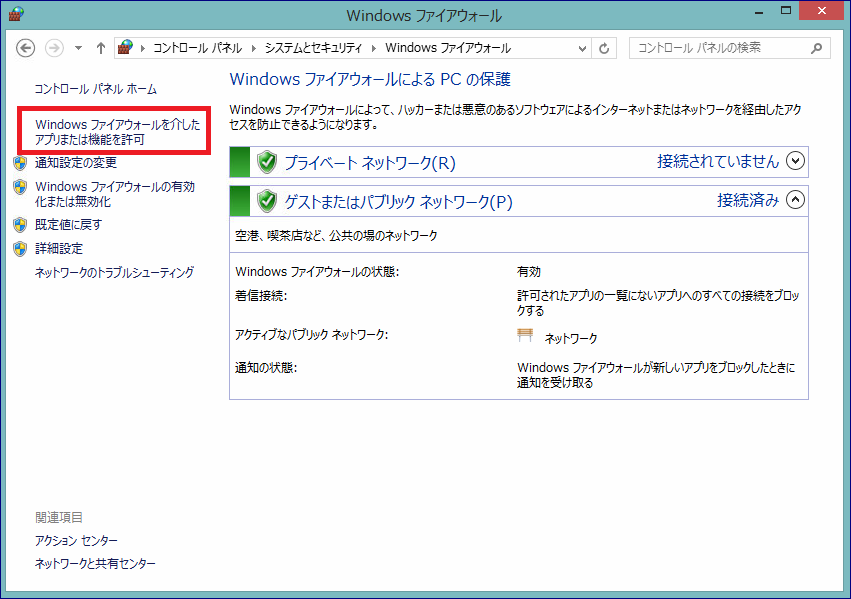This screenshot has width=851, height=599.
Task: Open Windows ファイアウォールの有効化または無効化 link
Action: pyautogui.click(x=115, y=194)
